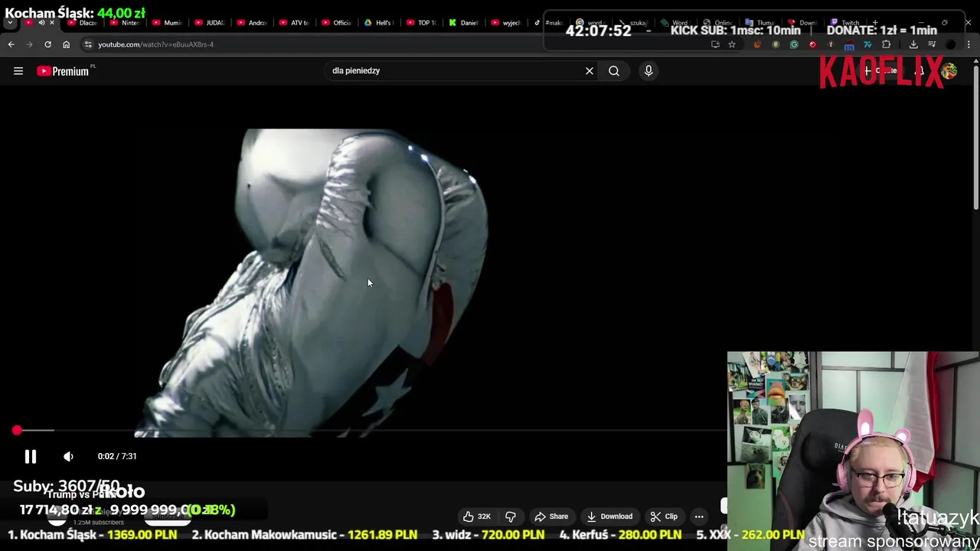Open the red circle extension icon
This screenshot has width=980, height=551.
(812, 44)
